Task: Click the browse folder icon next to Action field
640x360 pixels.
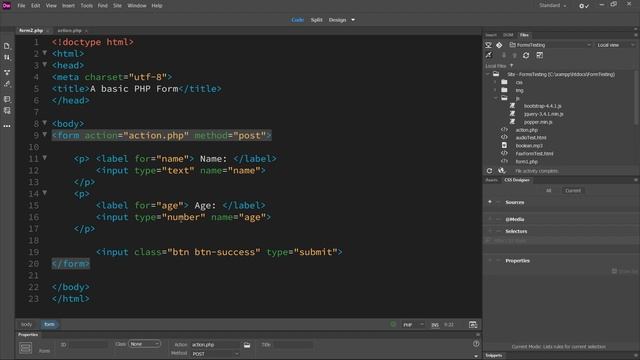Action: 247,345
